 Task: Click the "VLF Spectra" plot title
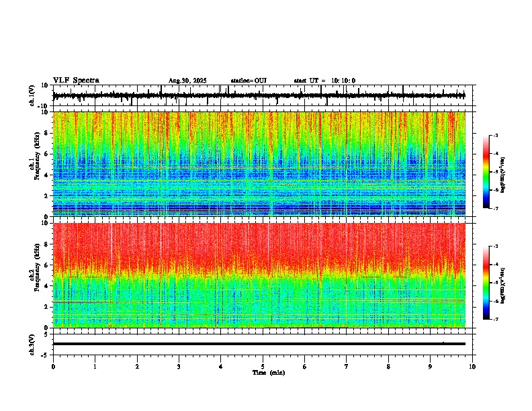76,81
